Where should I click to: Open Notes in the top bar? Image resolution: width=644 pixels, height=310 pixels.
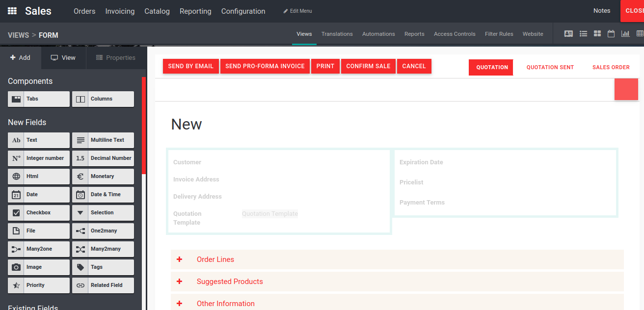(x=602, y=11)
